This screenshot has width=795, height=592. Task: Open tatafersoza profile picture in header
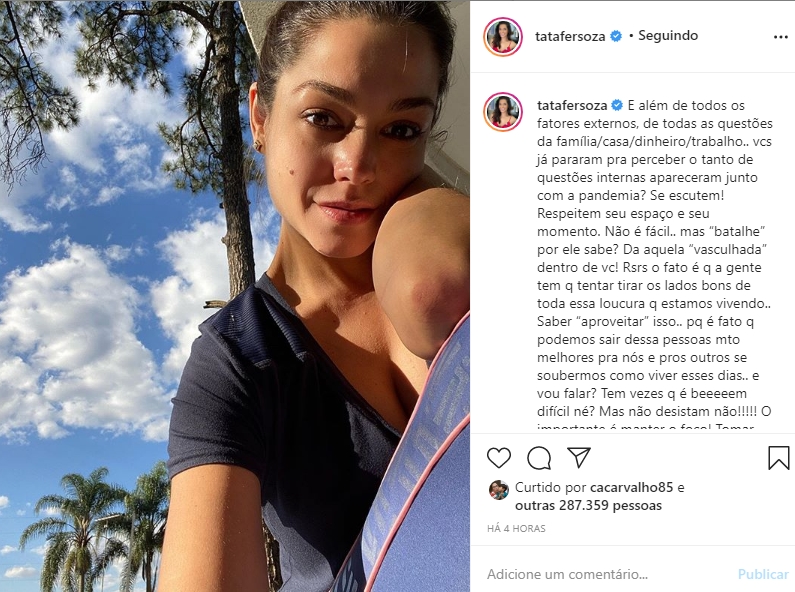point(503,36)
